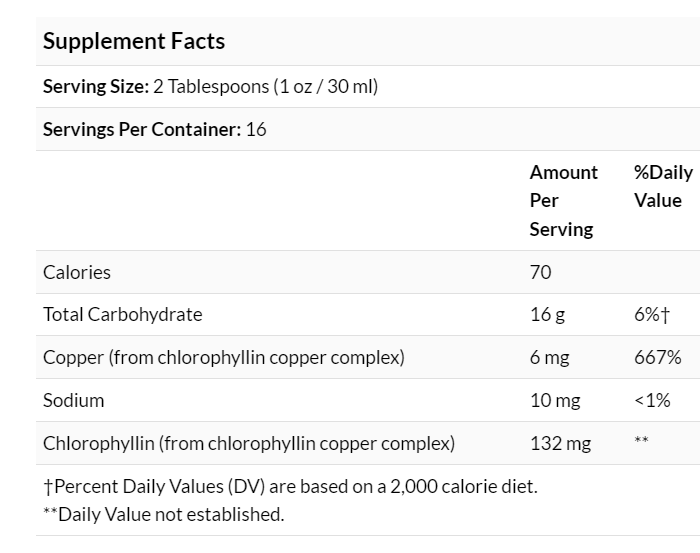This screenshot has height=553, width=700.
Task: Click the 16 g carbohydrate amount
Action: pos(547,314)
